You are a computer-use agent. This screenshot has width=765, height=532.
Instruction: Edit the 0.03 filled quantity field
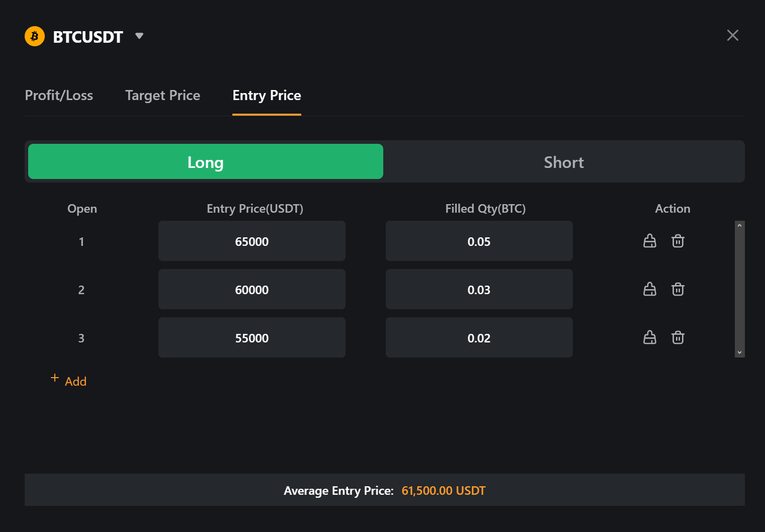click(x=479, y=290)
